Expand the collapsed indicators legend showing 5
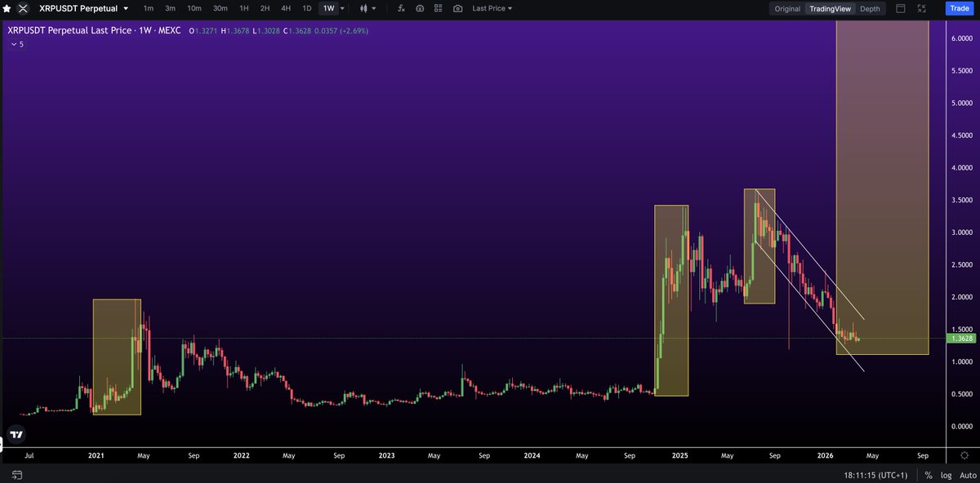980x483 pixels. coord(16,44)
